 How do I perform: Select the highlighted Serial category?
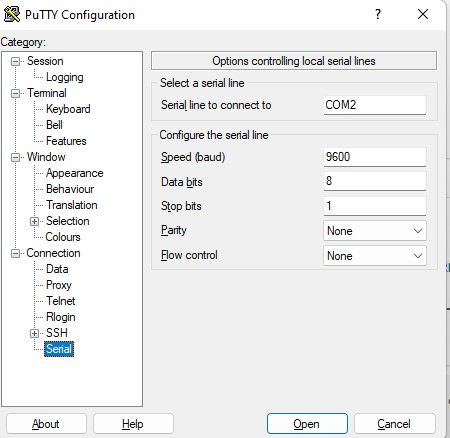[59, 349]
